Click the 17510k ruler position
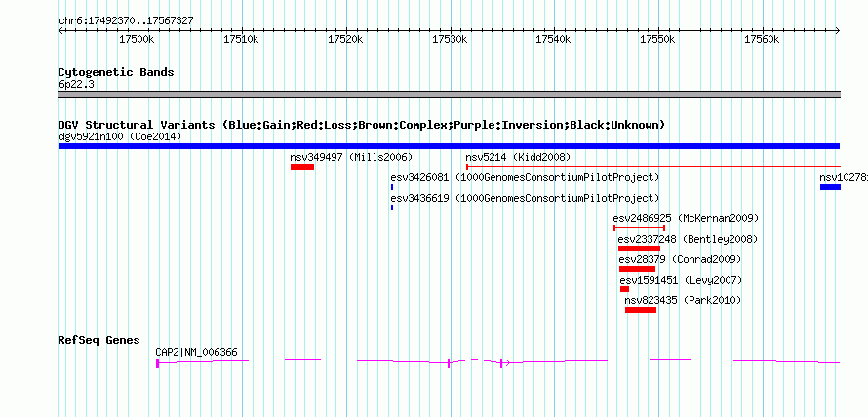This screenshot has width=868, height=417. click(240, 39)
